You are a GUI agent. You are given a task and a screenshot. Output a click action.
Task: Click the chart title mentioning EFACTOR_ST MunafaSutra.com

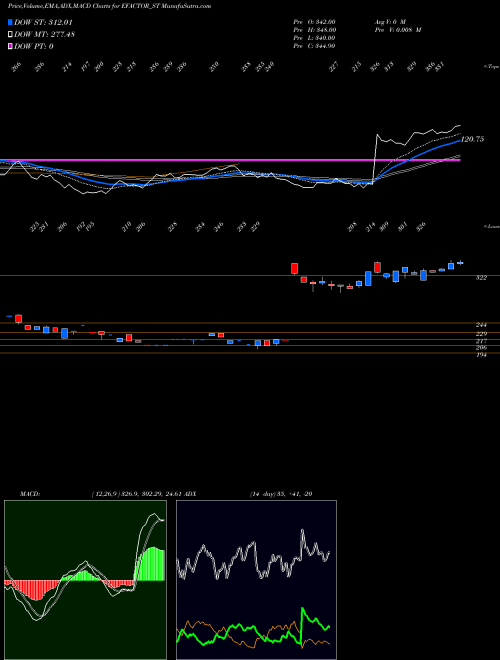(109, 6)
